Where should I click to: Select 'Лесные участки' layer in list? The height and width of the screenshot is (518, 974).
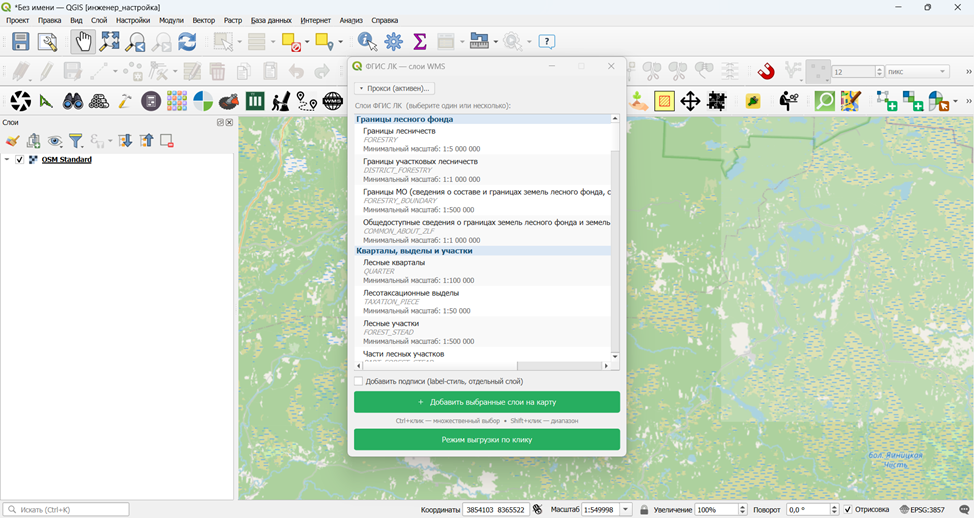click(x=483, y=332)
